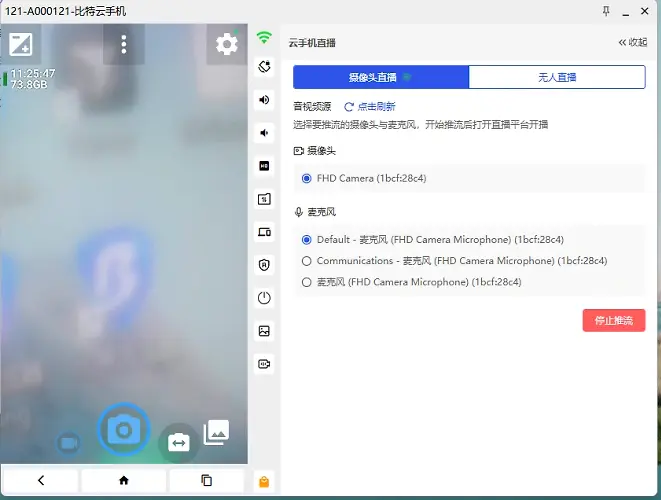The width and height of the screenshot is (661, 500).
Task: Click the power restart icon
Action: click(264, 298)
